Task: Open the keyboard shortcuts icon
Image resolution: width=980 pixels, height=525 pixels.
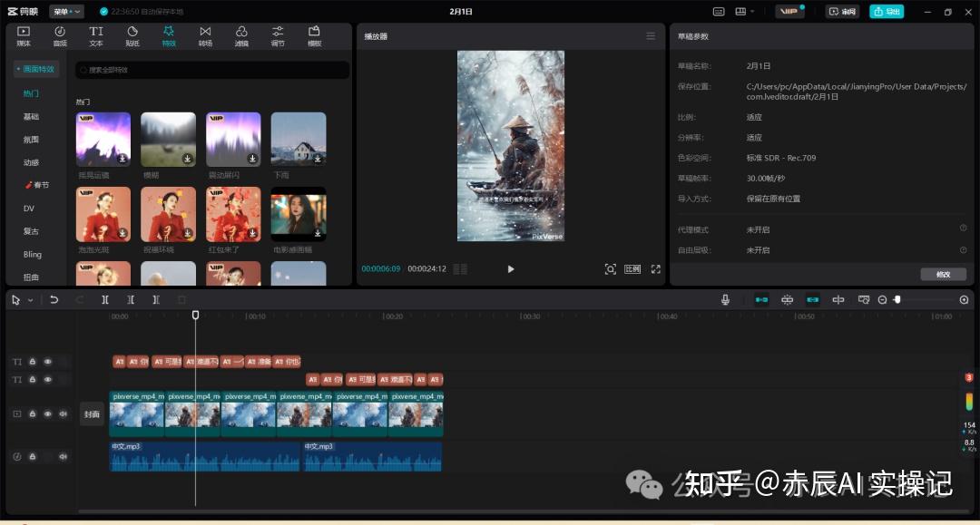Action: click(719, 11)
